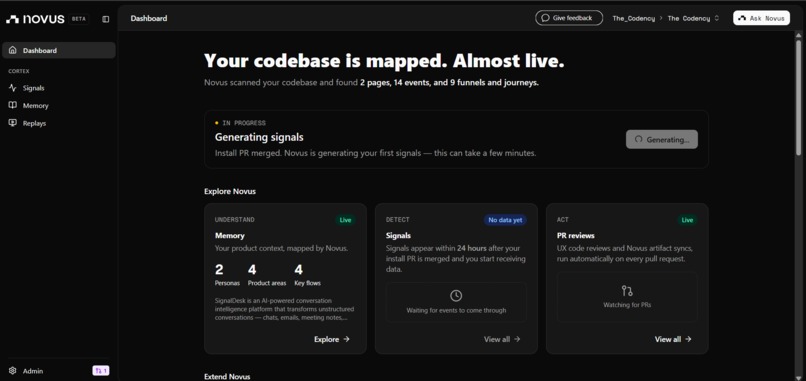Image resolution: width=806 pixels, height=381 pixels.
Task: Click the Admin gear icon
Action: click(x=13, y=371)
